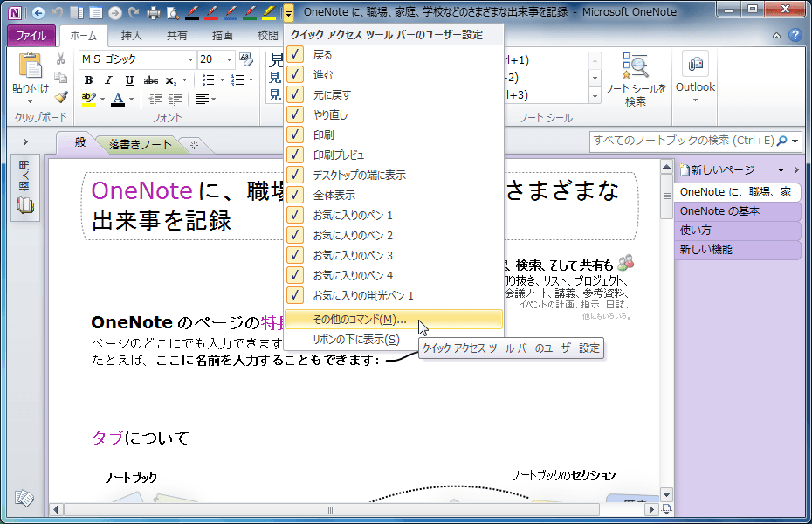Switch to the 描画 ribbon tab
The image size is (812, 524).
click(x=222, y=35)
